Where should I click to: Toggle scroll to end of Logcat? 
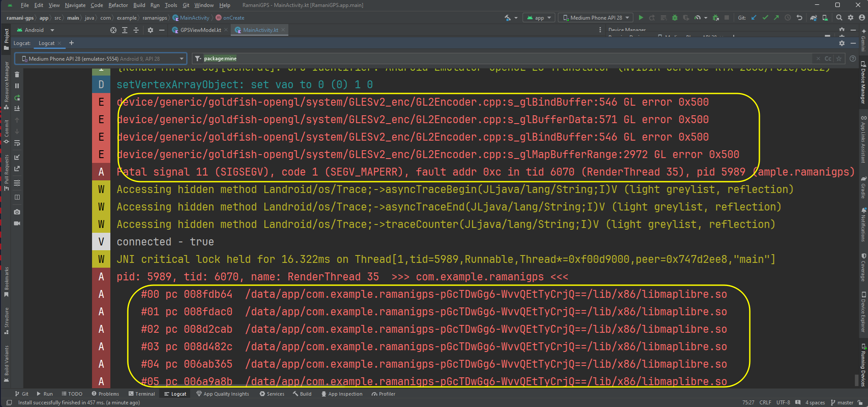click(x=17, y=108)
